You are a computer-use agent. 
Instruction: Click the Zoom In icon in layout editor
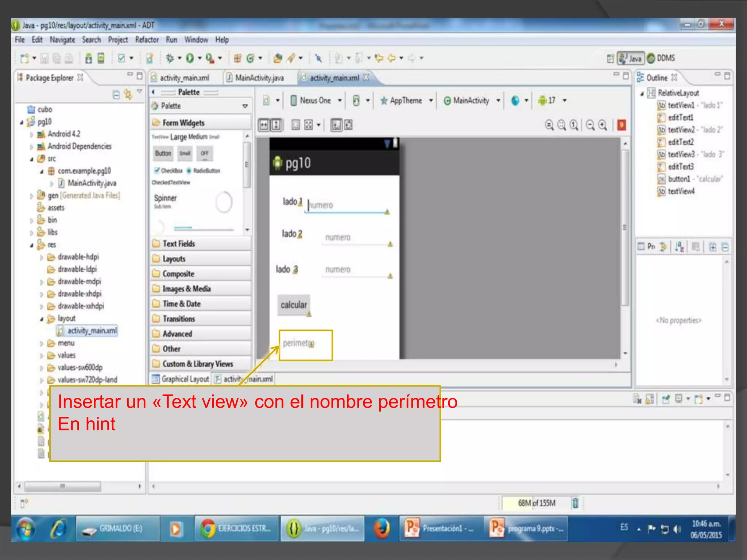point(603,125)
